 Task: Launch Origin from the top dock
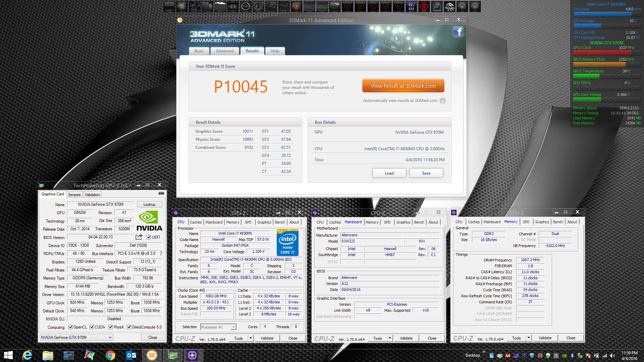coord(297,6)
